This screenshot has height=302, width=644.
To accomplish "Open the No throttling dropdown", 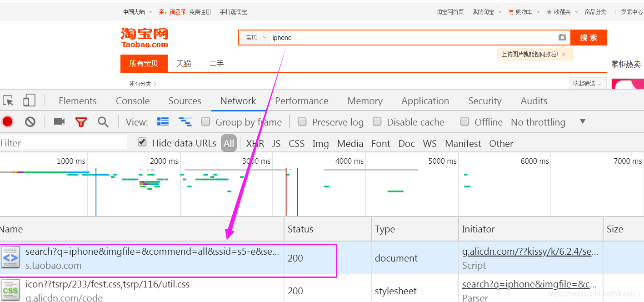I will click(x=548, y=122).
